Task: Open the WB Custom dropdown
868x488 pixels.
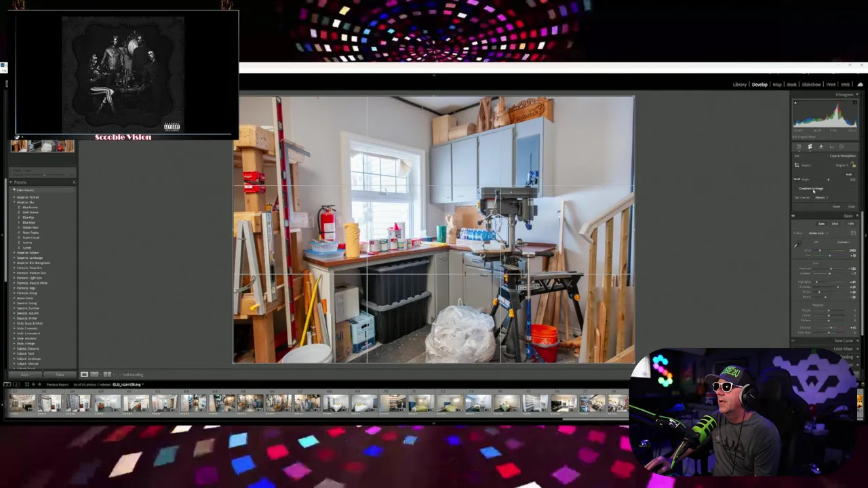Action: tap(844, 242)
